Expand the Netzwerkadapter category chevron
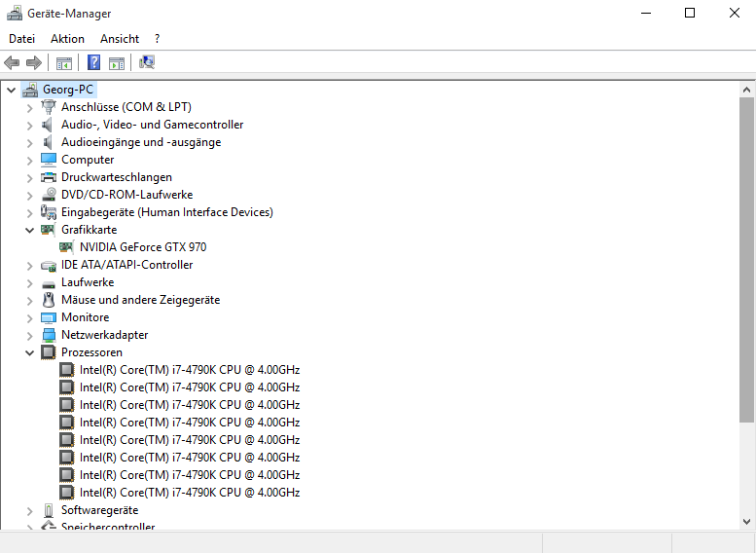This screenshot has width=756, height=553. (29, 335)
